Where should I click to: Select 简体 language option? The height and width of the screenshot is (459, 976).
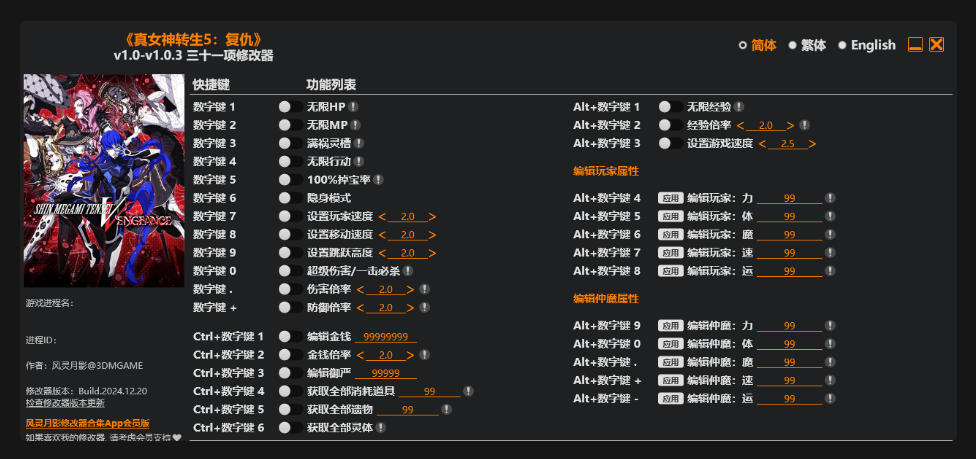tap(758, 45)
